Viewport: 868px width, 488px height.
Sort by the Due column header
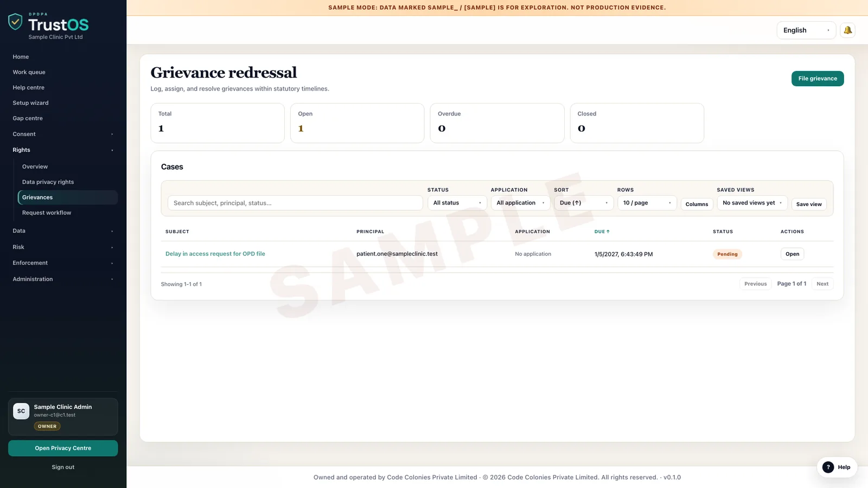[x=602, y=232]
